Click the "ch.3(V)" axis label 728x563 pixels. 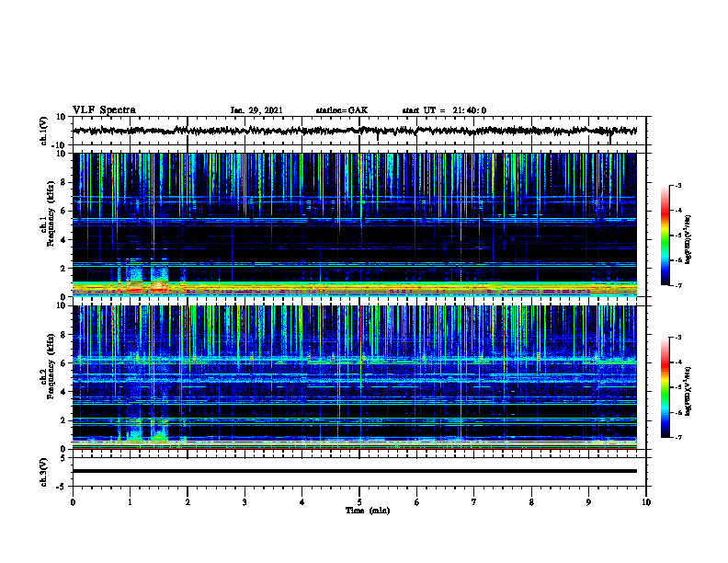44,473
